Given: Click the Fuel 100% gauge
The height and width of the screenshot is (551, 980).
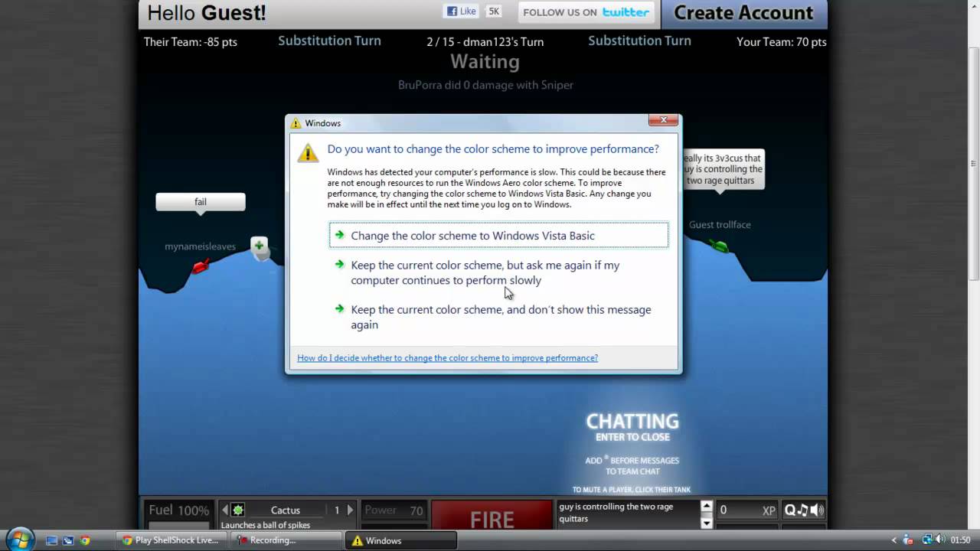Looking at the screenshot, I should point(178,510).
